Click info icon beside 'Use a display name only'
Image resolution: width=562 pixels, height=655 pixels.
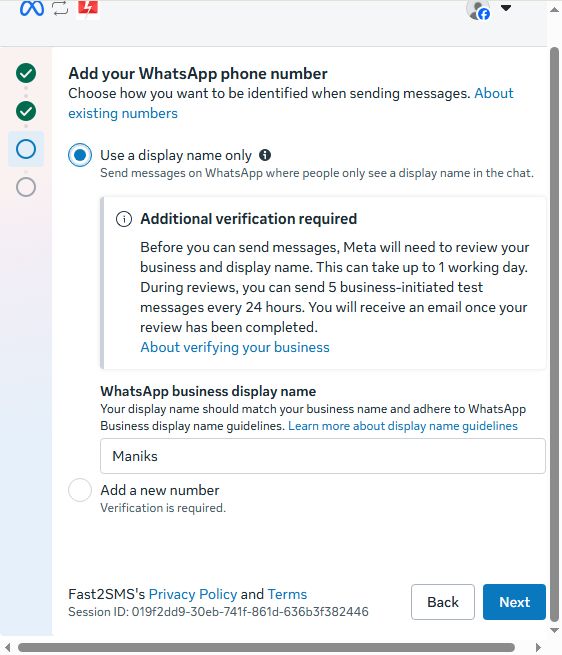click(x=265, y=155)
